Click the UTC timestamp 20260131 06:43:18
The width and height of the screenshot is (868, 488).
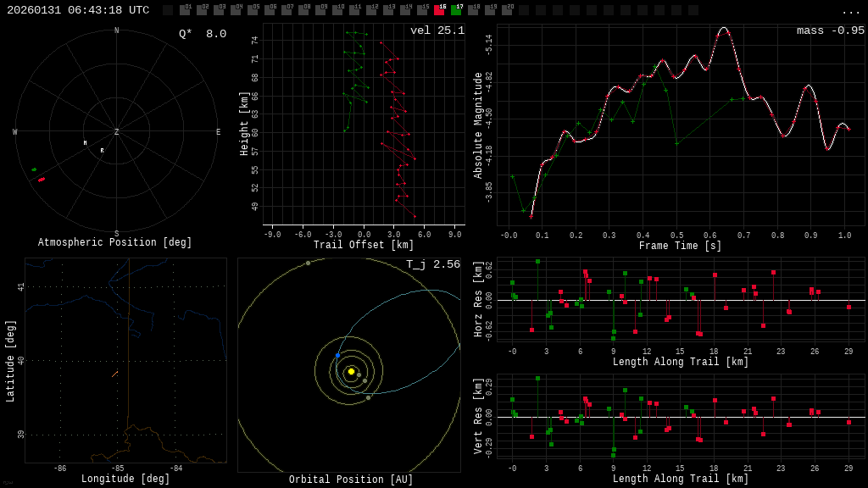tap(78, 10)
